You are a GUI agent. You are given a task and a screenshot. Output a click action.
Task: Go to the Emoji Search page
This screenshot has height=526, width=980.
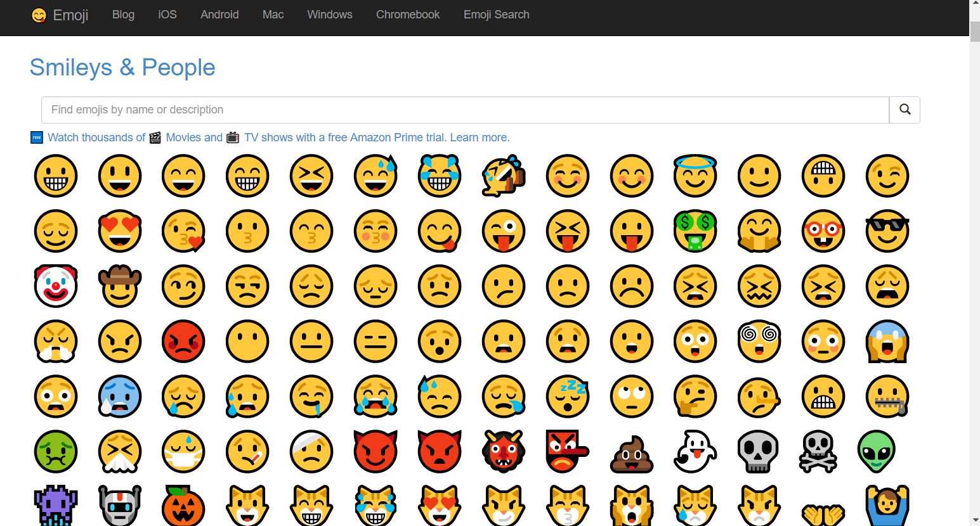496,15
